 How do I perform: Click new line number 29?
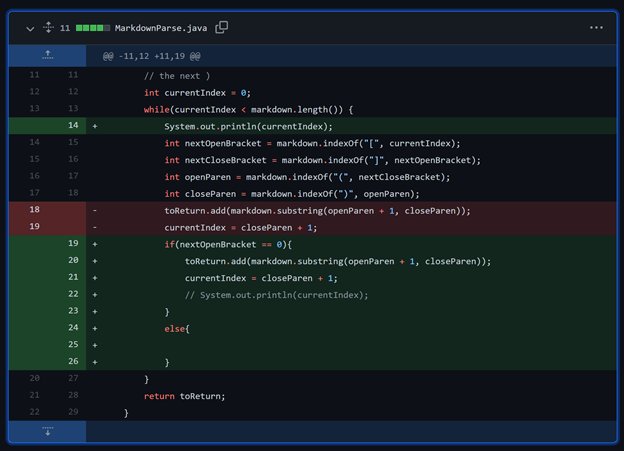point(73,412)
